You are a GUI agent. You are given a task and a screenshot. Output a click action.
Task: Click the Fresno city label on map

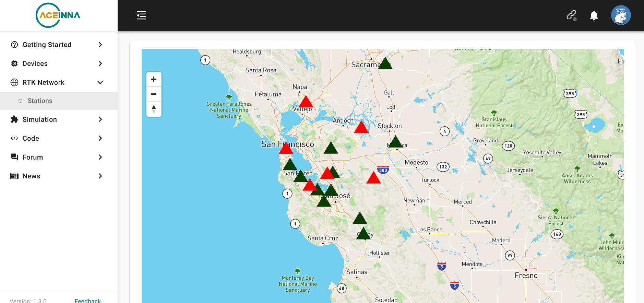(526, 276)
